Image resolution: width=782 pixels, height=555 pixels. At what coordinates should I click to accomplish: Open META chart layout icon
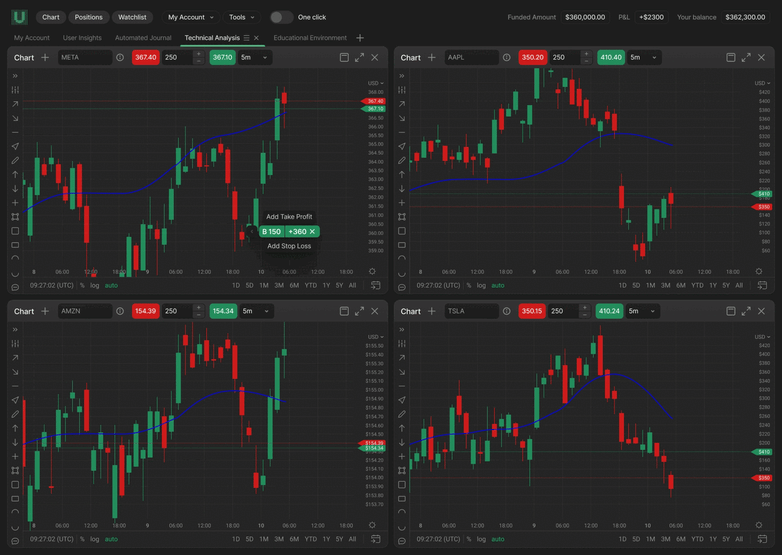(x=344, y=57)
